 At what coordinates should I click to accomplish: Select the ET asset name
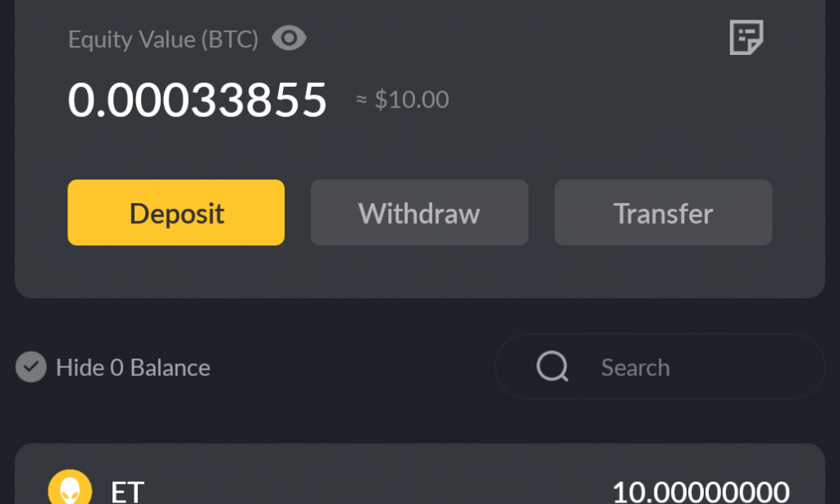click(x=128, y=492)
